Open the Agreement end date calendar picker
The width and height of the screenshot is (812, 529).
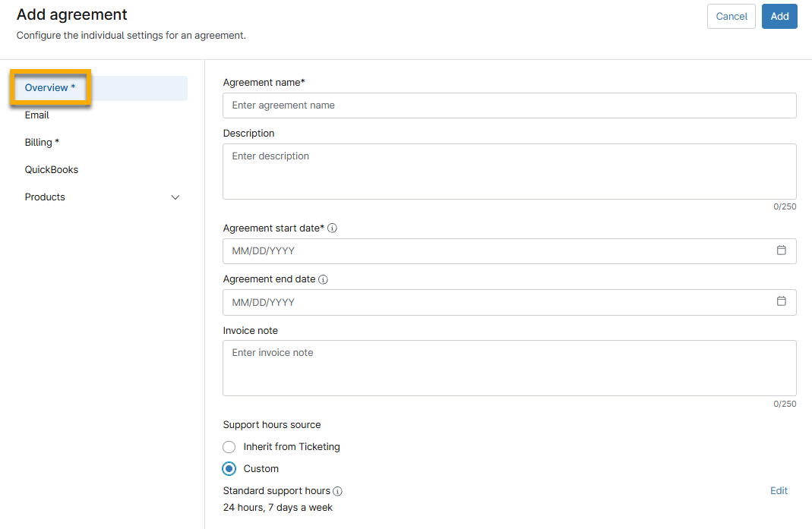click(781, 301)
